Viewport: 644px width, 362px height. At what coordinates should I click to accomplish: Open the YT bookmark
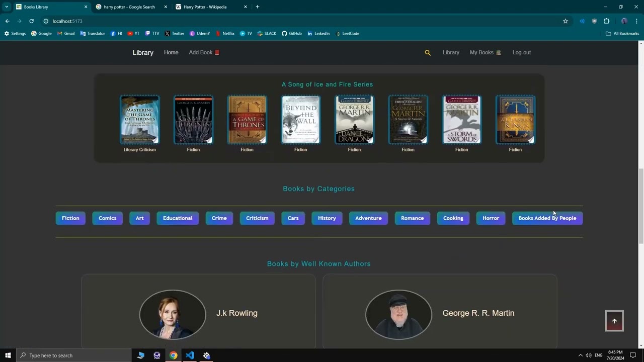pyautogui.click(x=133, y=34)
